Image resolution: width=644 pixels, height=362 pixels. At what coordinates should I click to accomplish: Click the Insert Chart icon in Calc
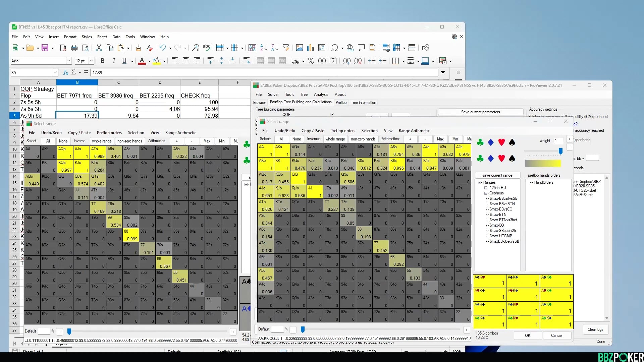[310, 48]
